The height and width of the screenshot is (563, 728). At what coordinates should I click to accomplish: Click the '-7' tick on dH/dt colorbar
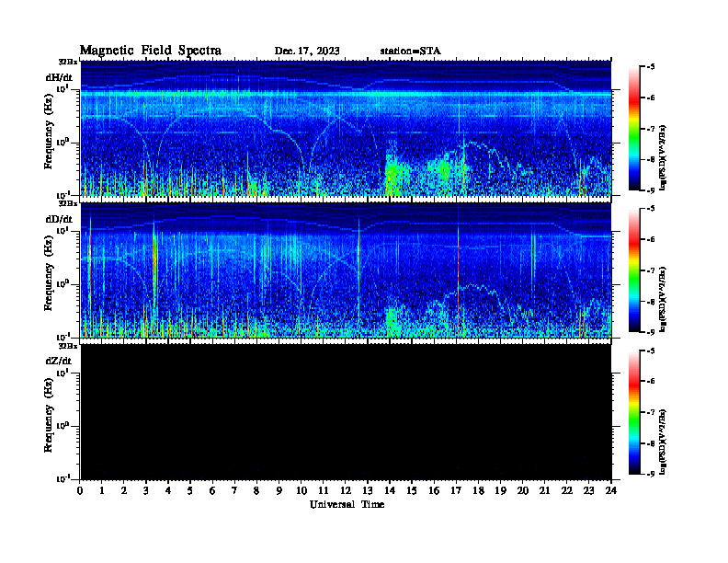[651, 129]
